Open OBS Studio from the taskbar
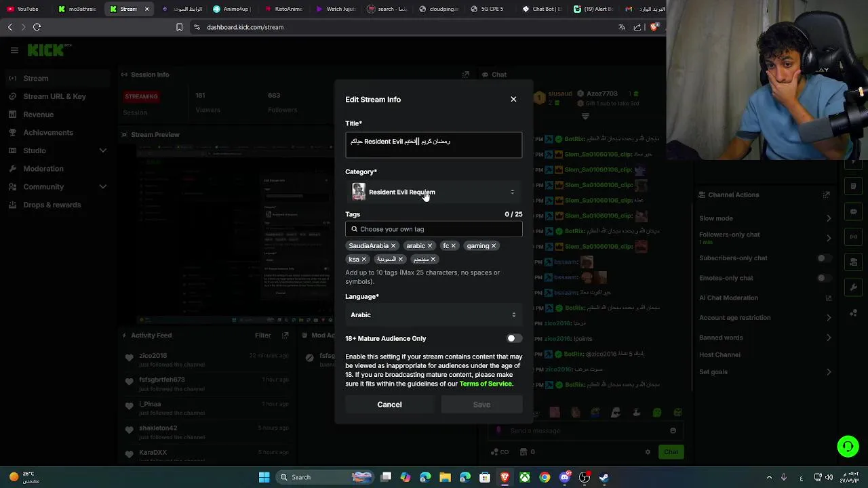 pos(584,477)
